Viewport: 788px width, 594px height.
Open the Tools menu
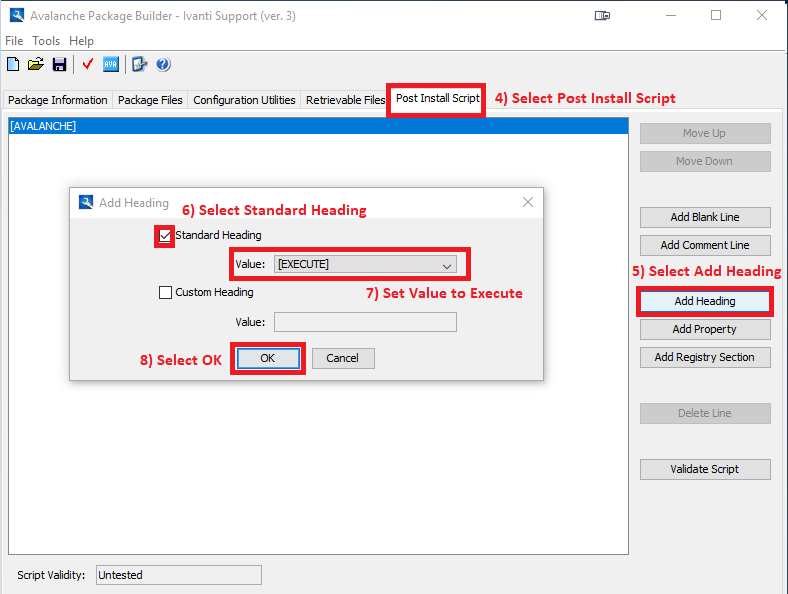coord(46,41)
